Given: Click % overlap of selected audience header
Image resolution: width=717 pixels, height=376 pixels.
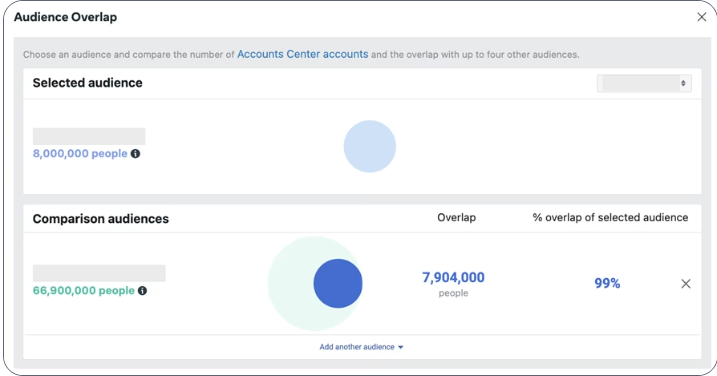Looking at the screenshot, I should 610,218.
